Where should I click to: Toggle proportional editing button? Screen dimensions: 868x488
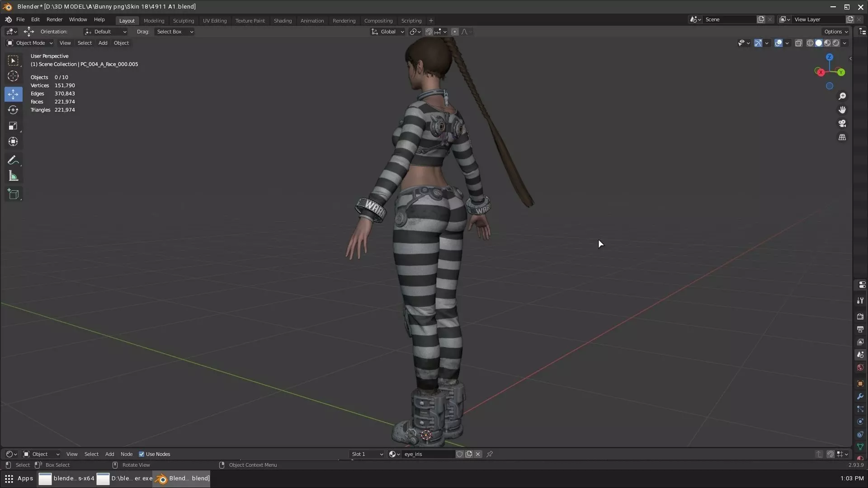pos(455,32)
